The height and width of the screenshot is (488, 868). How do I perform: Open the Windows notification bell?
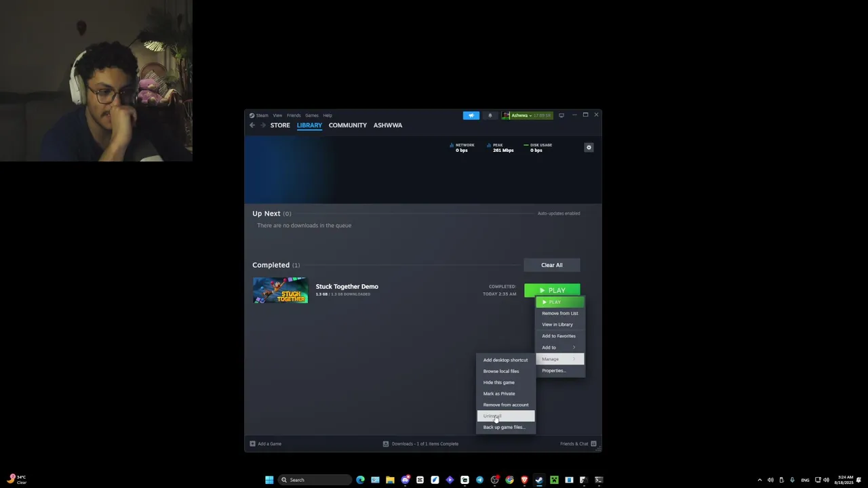pos(859,480)
